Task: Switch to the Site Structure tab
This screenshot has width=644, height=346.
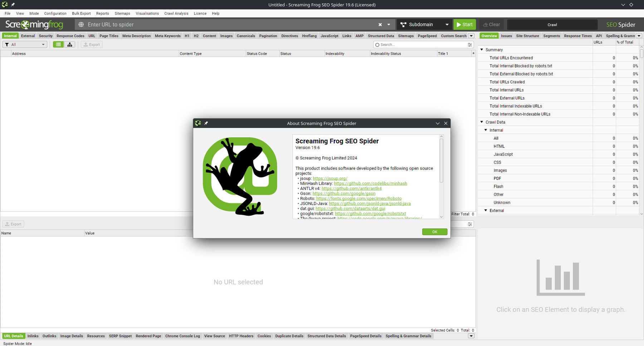Action: pyautogui.click(x=527, y=36)
